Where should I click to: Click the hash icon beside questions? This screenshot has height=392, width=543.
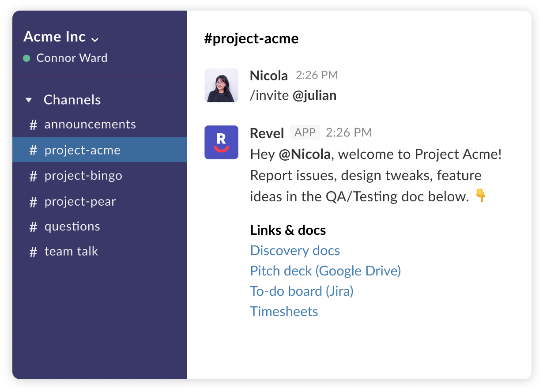(x=33, y=227)
